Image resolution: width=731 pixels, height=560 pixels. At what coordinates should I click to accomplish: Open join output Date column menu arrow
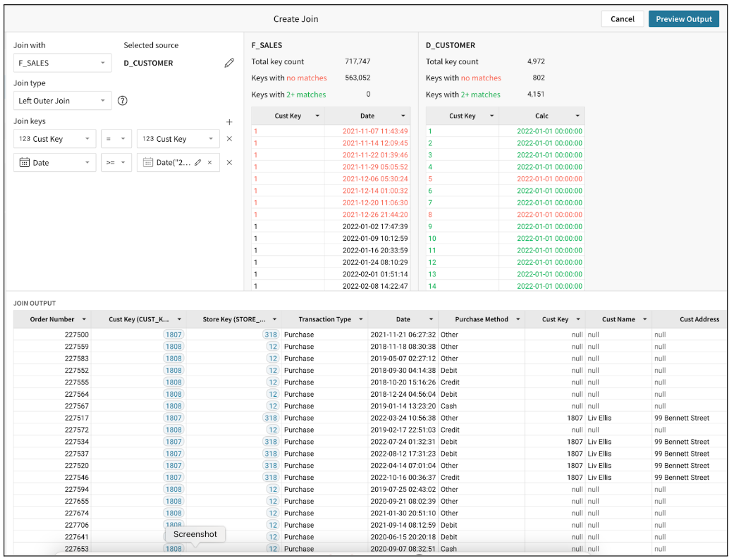pos(431,319)
